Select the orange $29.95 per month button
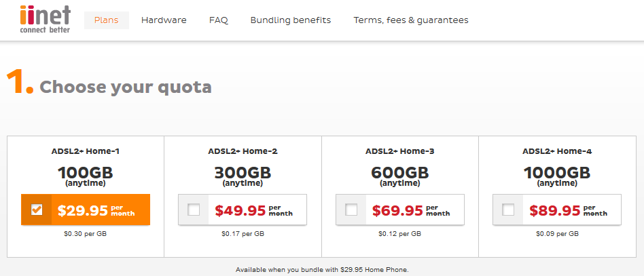Viewport: 644px width, 276px height. [x=86, y=210]
